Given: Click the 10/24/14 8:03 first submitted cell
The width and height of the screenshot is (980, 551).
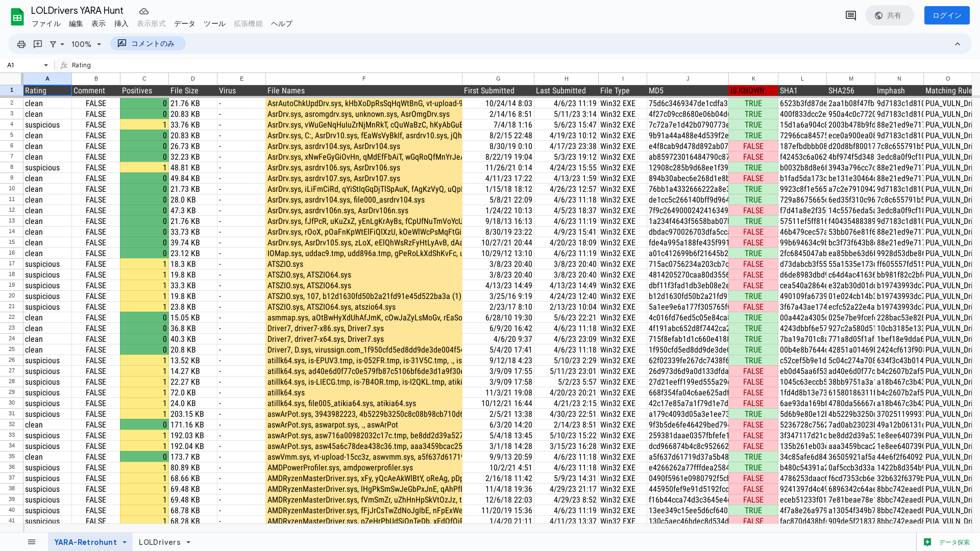Looking at the screenshot, I should pyautogui.click(x=498, y=103).
